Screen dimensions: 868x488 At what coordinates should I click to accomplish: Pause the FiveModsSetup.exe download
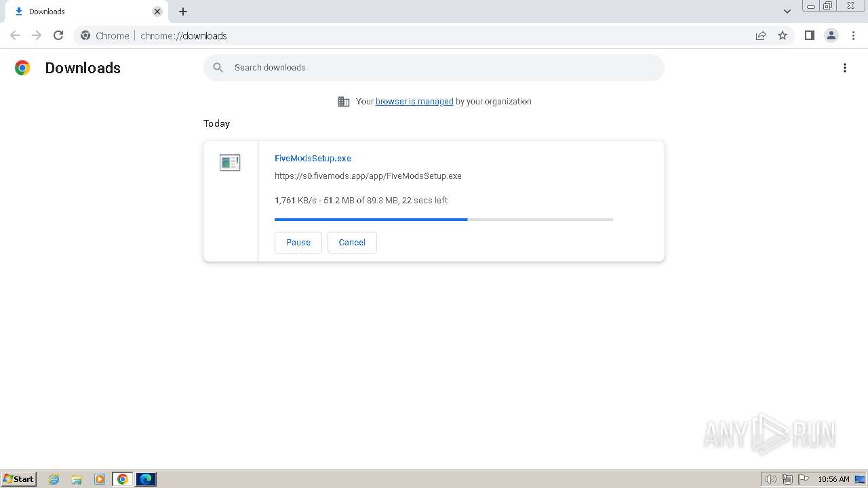[x=298, y=243]
